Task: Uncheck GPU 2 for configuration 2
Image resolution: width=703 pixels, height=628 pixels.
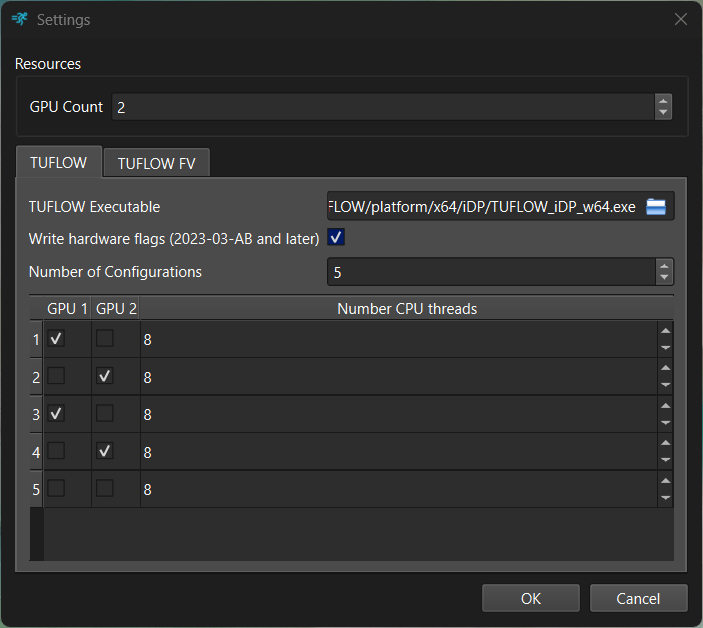Action: [x=104, y=376]
